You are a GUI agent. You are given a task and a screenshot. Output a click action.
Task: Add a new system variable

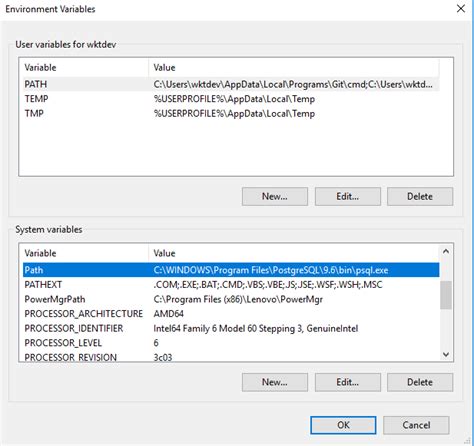(275, 382)
